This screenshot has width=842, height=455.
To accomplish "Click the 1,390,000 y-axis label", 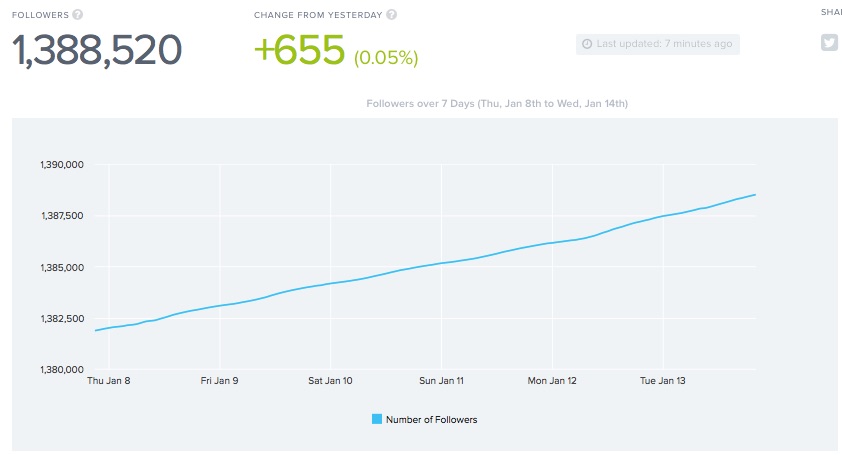I will [61, 165].
